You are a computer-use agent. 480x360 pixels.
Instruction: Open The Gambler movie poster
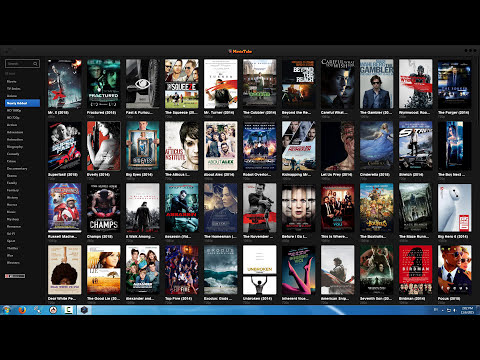click(x=377, y=84)
